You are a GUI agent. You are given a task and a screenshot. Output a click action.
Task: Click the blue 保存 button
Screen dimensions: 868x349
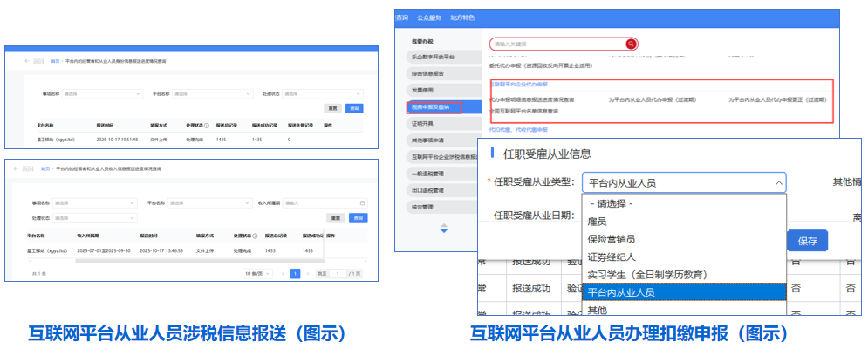pyautogui.click(x=807, y=241)
